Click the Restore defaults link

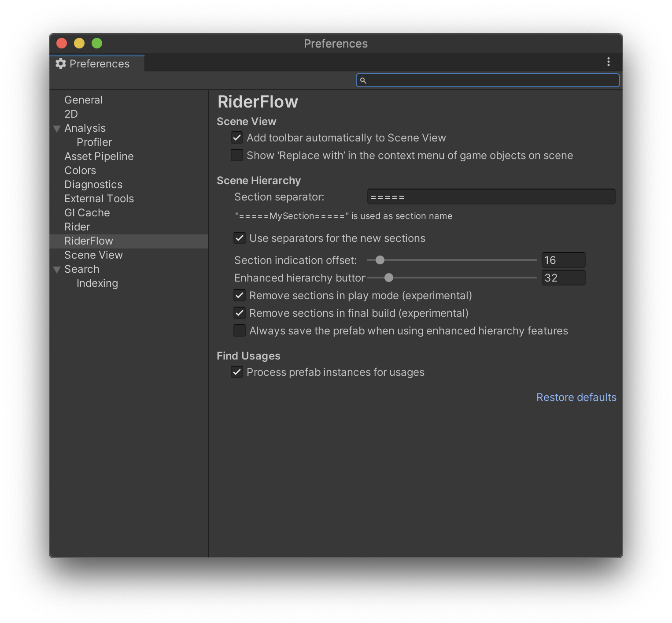click(x=576, y=397)
